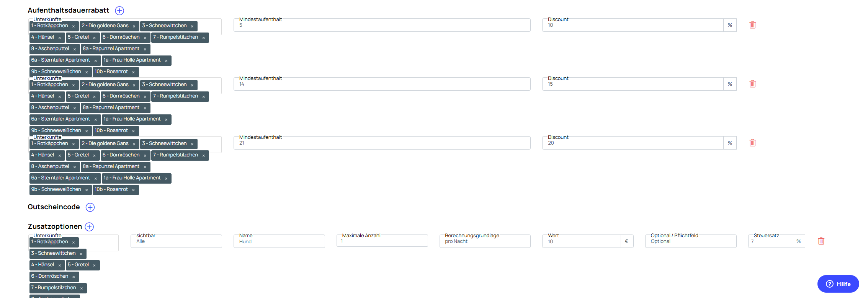Click the Mindestaufenthalt field with value 5
The height and width of the screenshot is (298, 868).
click(x=382, y=25)
